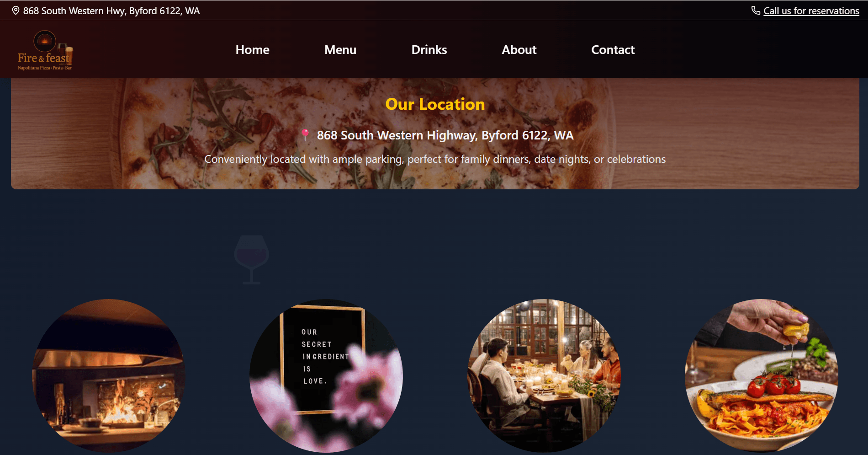The height and width of the screenshot is (455, 868).
Task: Click the ample parking description text
Action: click(x=435, y=159)
